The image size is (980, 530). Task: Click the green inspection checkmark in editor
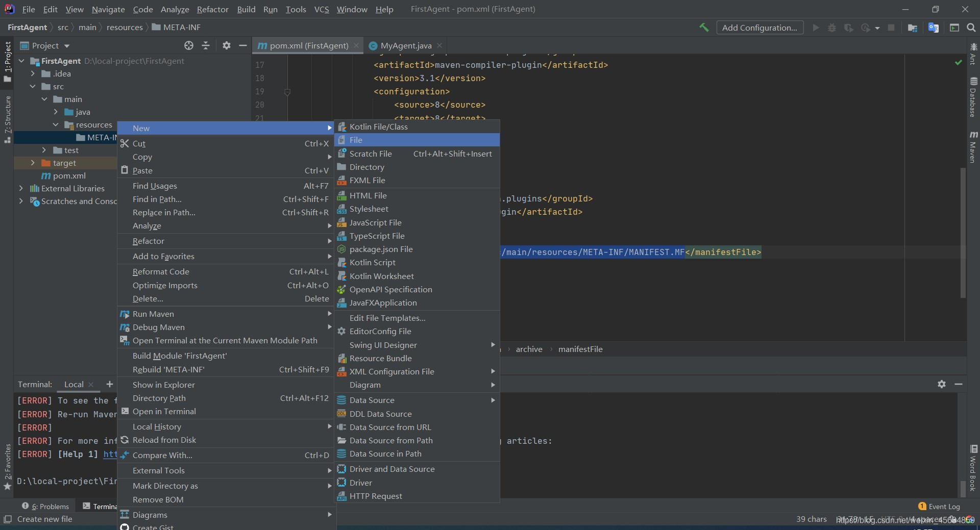[x=959, y=63]
